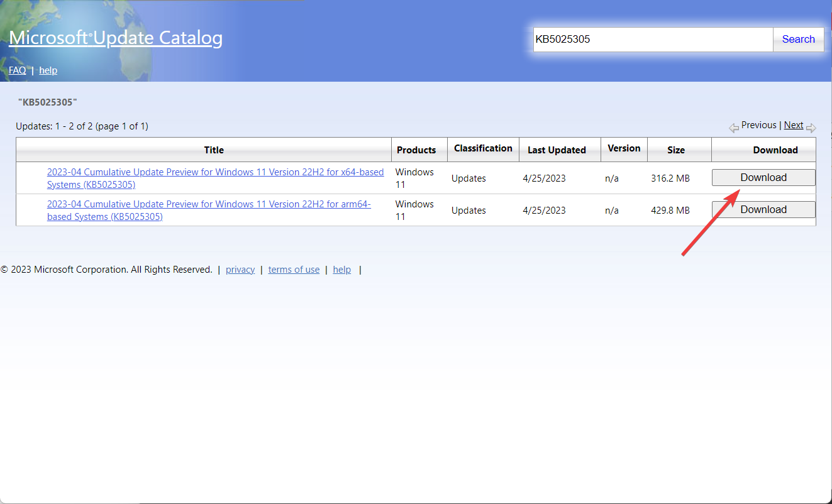The height and width of the screenshot is (504, 832).
Task: Click the 4/25/2023 date in the x64 row
Action: coord(544,178)
